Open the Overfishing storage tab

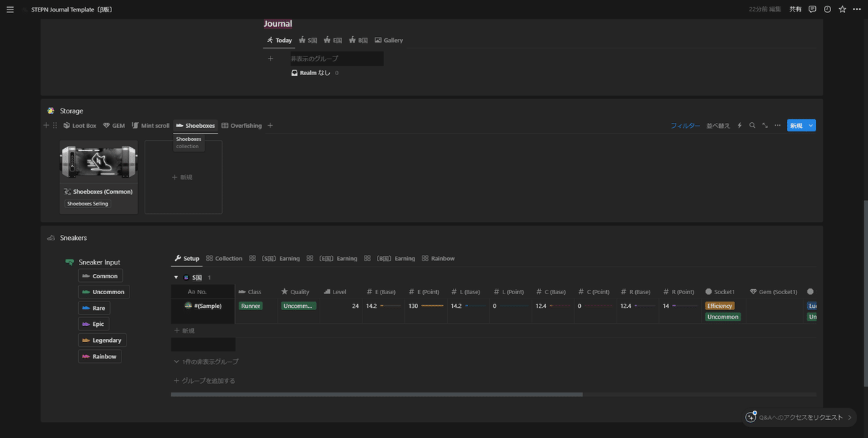coord(242,126)
